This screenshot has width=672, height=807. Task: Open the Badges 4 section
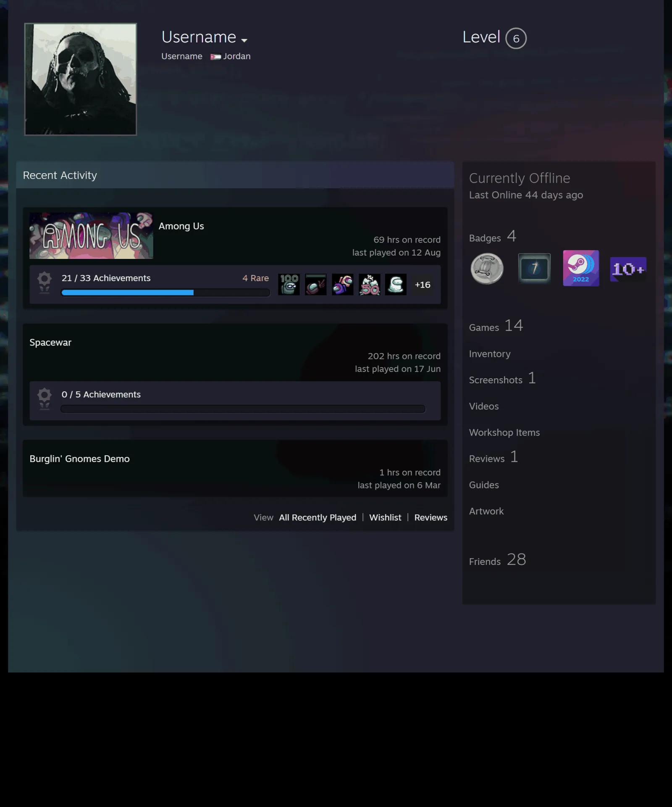[492, 237]
